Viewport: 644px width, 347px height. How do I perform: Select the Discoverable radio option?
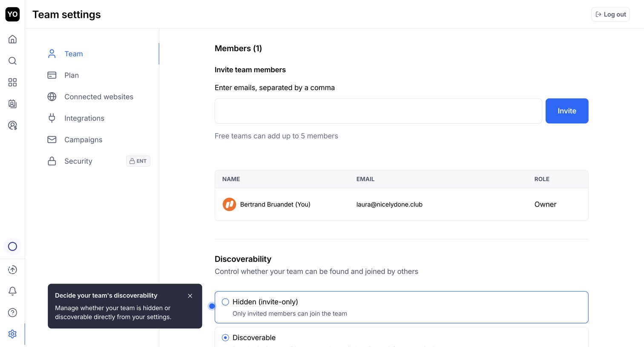(x=225, y=338)
